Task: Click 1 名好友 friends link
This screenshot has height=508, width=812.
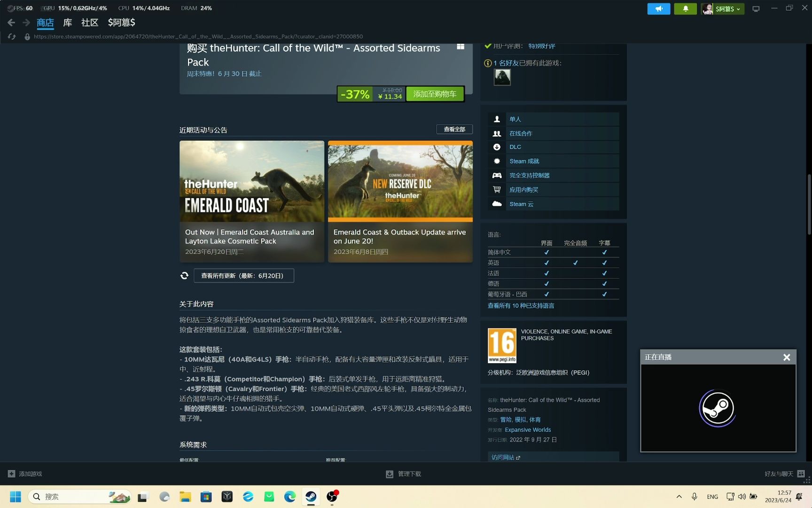Action: pyautogui.click(x=506, y=63)
